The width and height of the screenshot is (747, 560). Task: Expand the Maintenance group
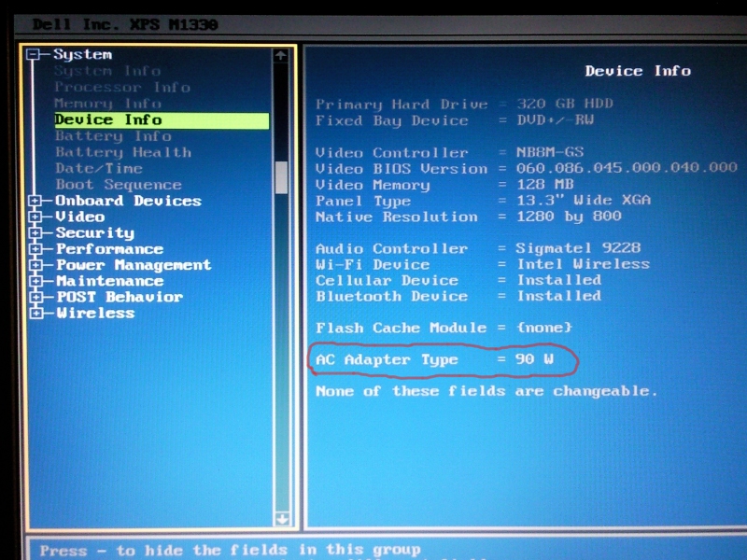pyautogui.click(x=35, y=282)
